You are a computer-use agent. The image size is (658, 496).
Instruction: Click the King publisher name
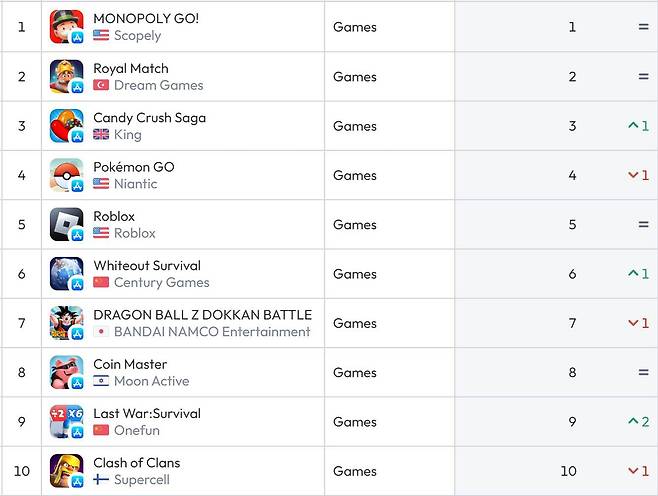(x=128, y=135)
